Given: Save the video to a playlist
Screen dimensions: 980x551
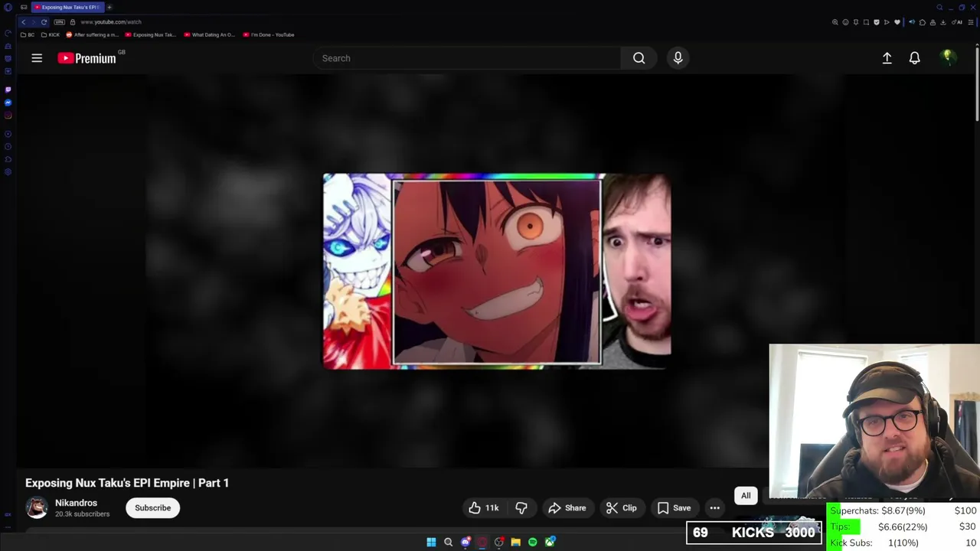Looking at the screenshot, I should pyautogui.click(x=674, y=507).
